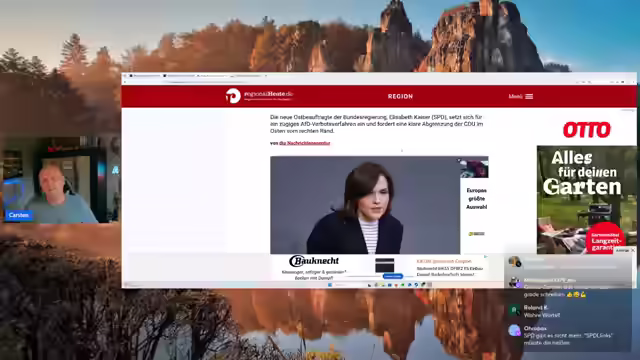Select Ohropax chat message about SPD
Viewport: 640px width, 360px height.
pyautogui.click(x=569, y=336)
